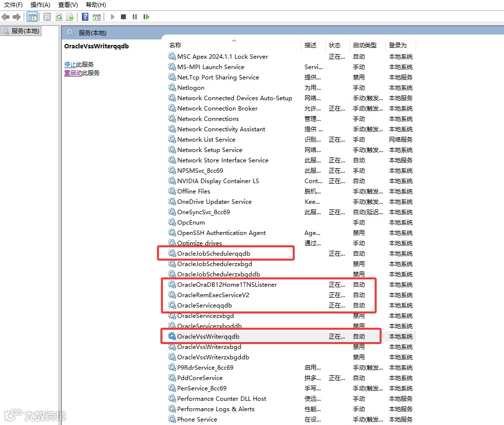Open the 帮助(H) menu
This screenshot has width=504, height=425.
96,5
